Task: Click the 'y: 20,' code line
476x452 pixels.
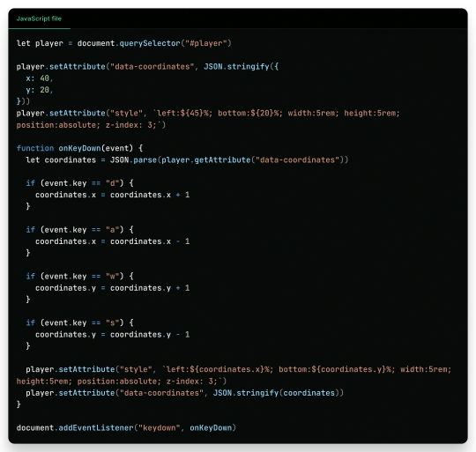Action: pos(40,90)
